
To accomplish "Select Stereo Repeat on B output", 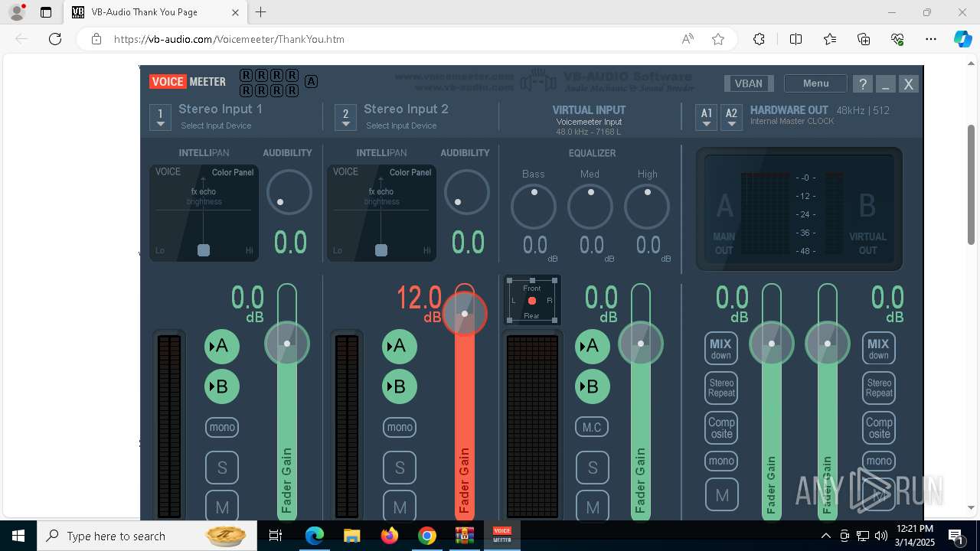I will pos(879,388).
